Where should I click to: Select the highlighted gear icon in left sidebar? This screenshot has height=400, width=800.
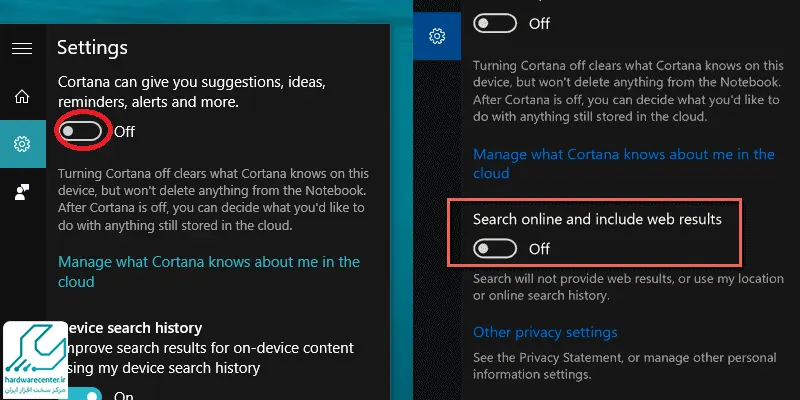coord(22,144)
